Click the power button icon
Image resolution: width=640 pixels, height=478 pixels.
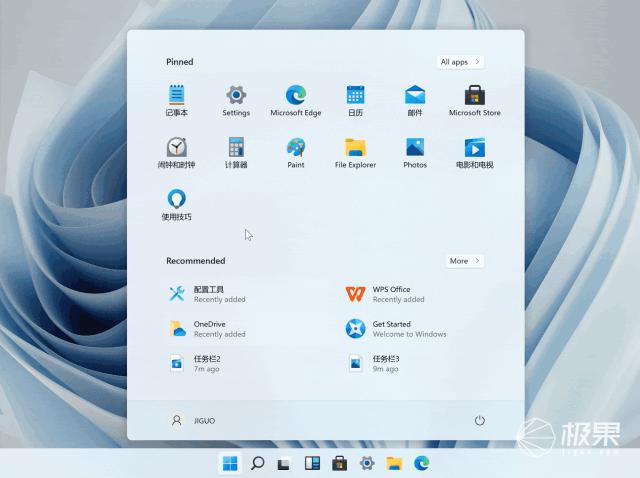(479, 421)
